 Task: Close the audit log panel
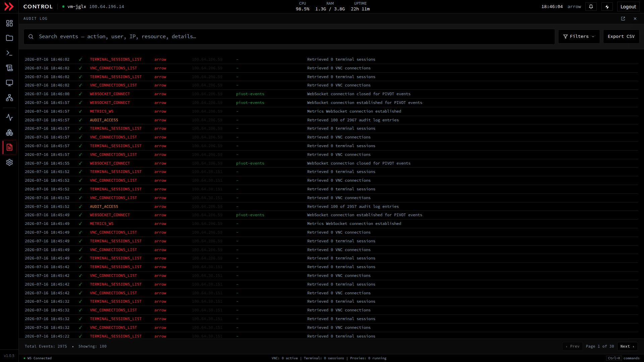tap(635, 19)
